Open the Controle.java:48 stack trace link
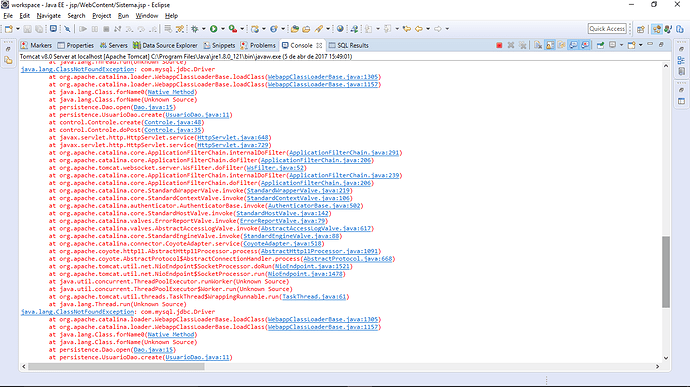The width and height of the screenshot is (690, 387). (x=172, y=122)
